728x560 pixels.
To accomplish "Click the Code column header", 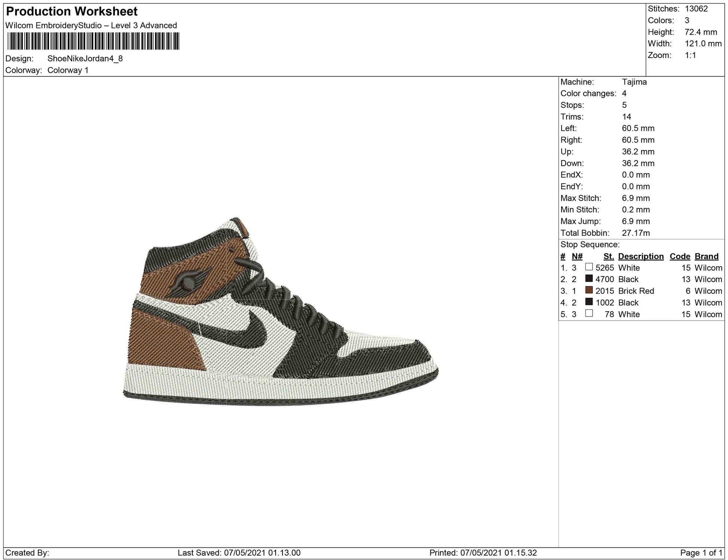I will click(x=680, y=256).
